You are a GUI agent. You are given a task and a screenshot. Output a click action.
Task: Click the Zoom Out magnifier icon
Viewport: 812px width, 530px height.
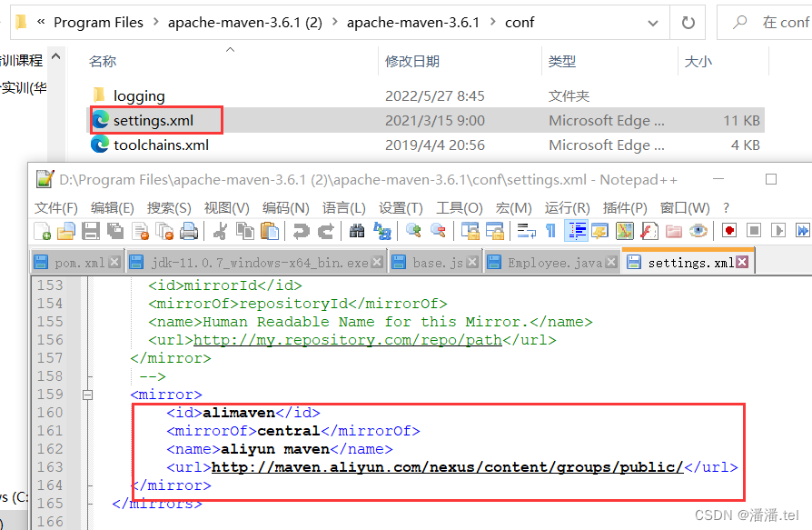(438, 231)
